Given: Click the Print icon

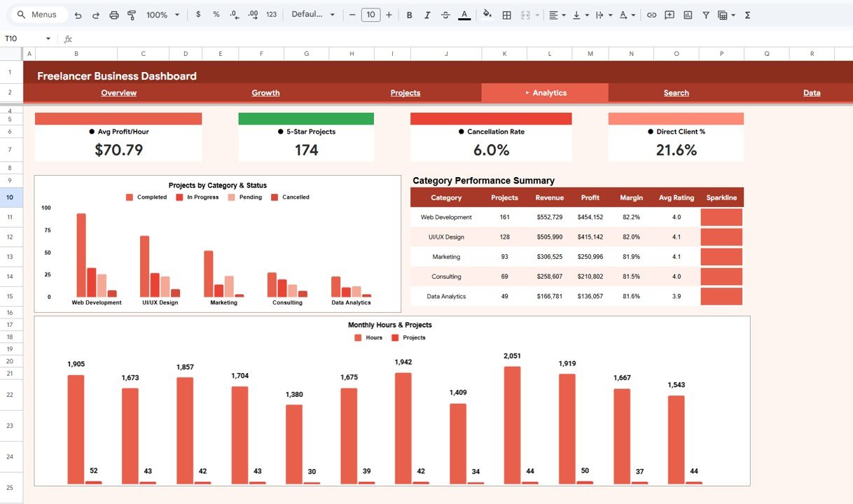Looking at the screenshot, I should [x=114, y=14].
